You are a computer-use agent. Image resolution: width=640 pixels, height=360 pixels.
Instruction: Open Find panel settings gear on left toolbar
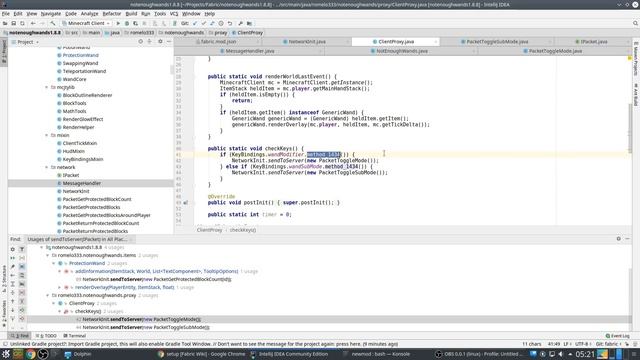pyautogui.click(x=13, y=249)
